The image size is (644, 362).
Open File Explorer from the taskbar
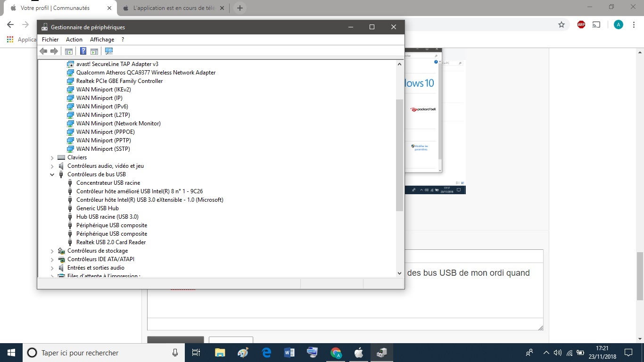(x=220, y=353)
